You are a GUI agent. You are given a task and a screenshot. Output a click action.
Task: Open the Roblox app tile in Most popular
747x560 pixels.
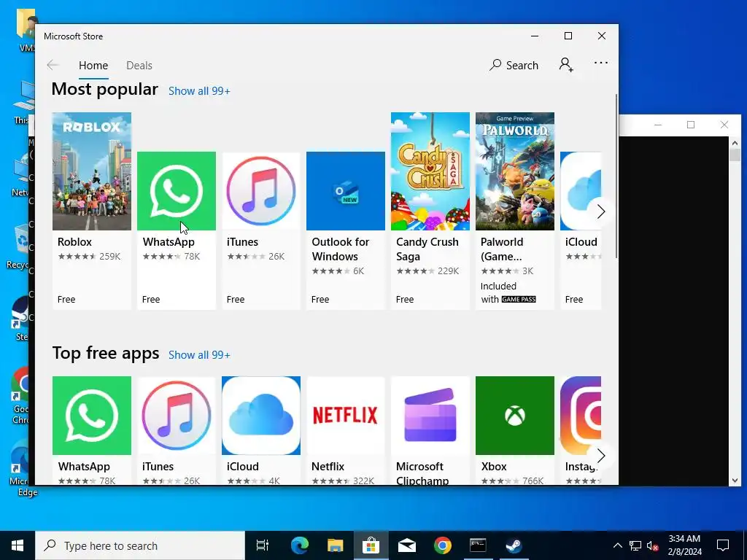[x=91, y=211]
